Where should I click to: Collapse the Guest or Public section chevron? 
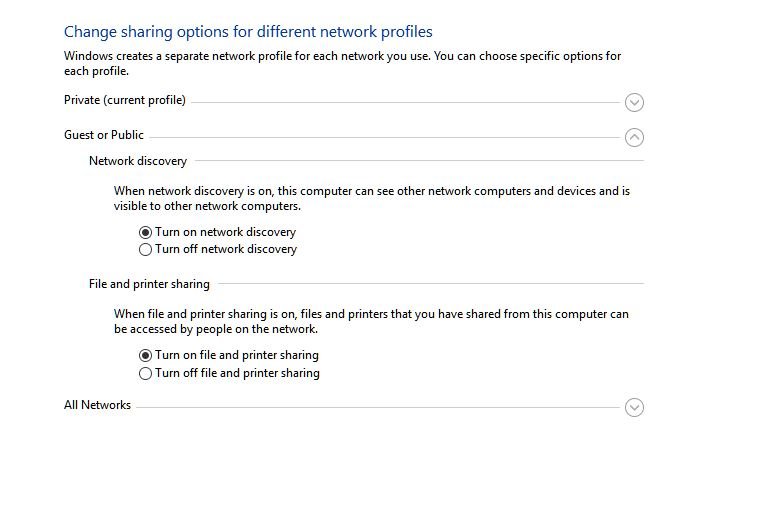point(634,137)
